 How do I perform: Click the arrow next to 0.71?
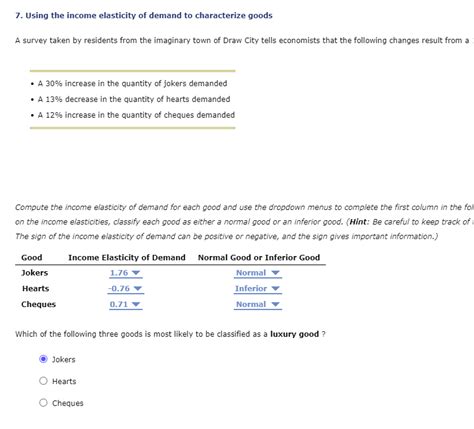pyautogui.click(x=136, y=304)
